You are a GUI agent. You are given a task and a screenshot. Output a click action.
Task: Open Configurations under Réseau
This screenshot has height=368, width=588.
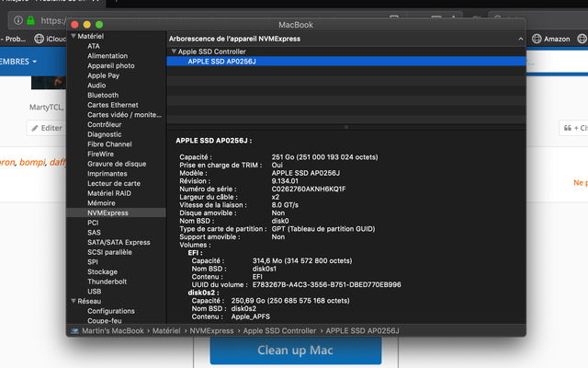(111, 311)
